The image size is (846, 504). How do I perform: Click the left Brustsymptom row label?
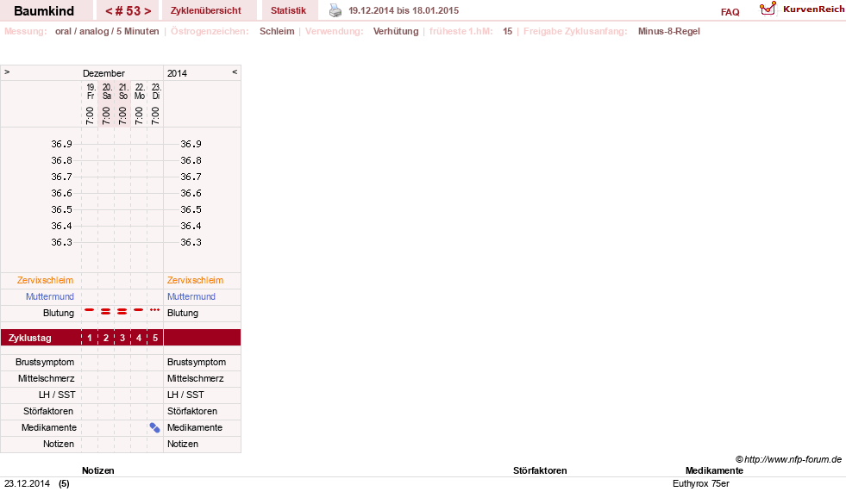pyautogui.click(x=45, y=362)
